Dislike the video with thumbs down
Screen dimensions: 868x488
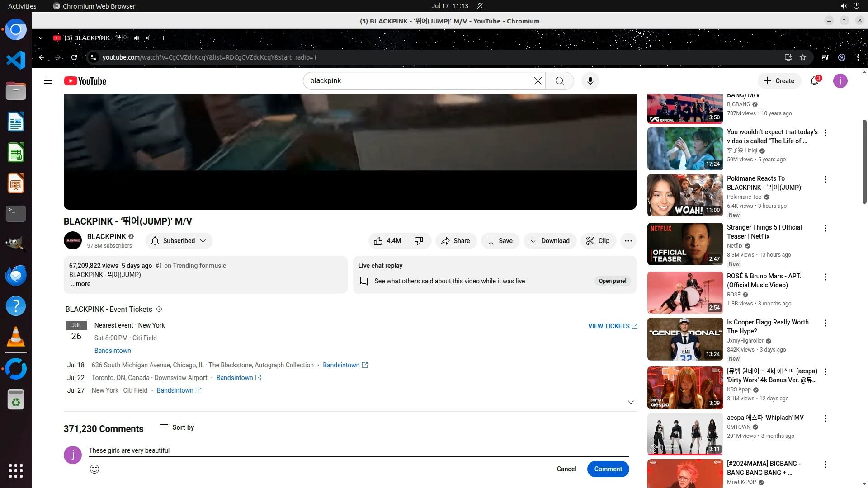coord(419,241)
